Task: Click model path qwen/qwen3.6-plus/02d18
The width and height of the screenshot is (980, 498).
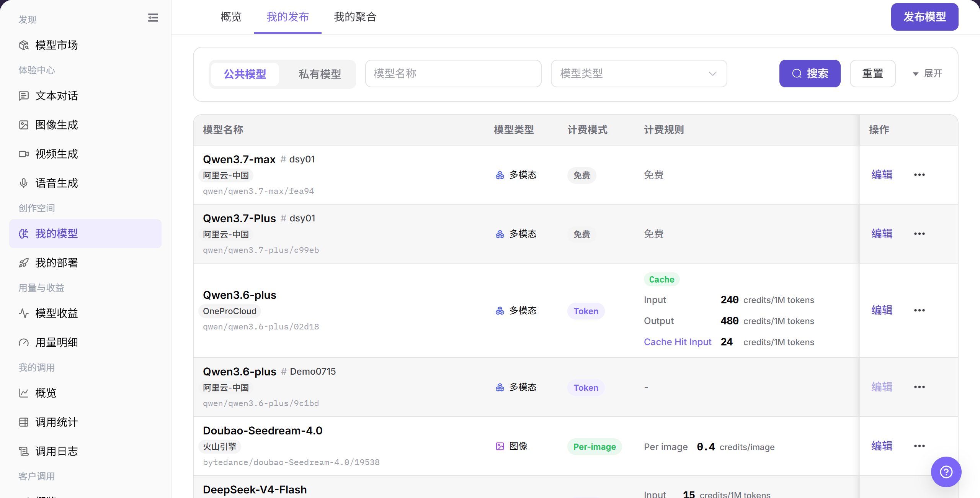Action: click(261, 326)
